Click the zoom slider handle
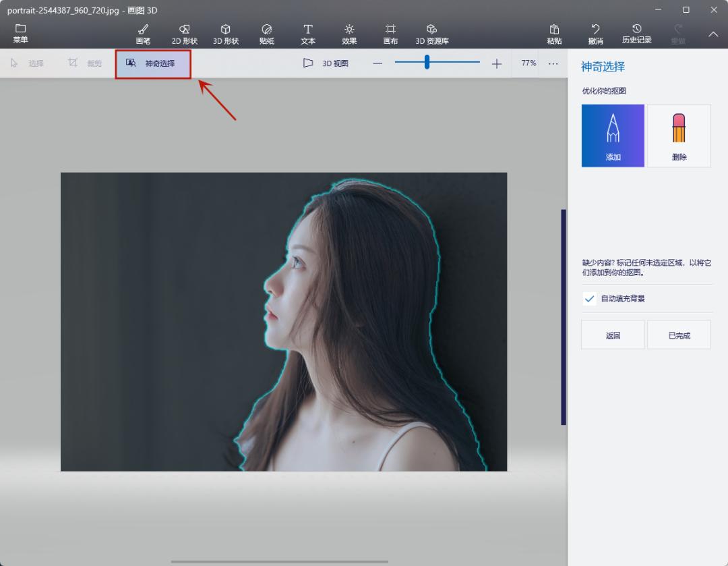 tap(427, 63)
